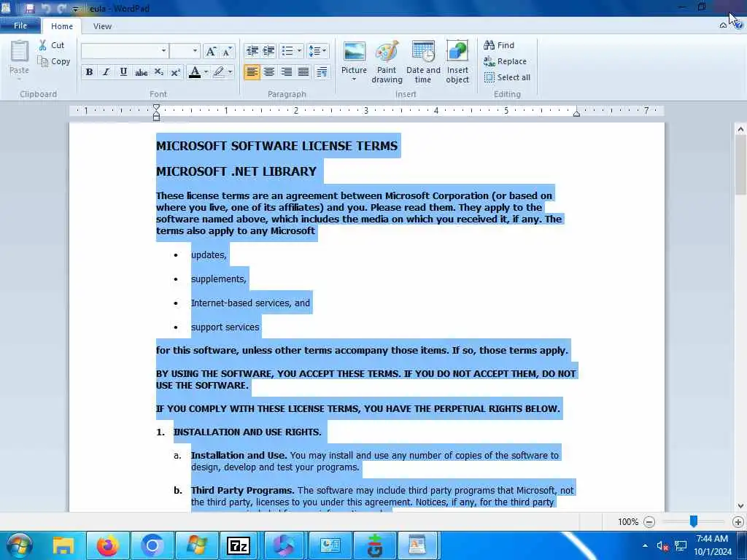Insert a Paint drawing
This screenshot has width=747, height=560.
387,62
